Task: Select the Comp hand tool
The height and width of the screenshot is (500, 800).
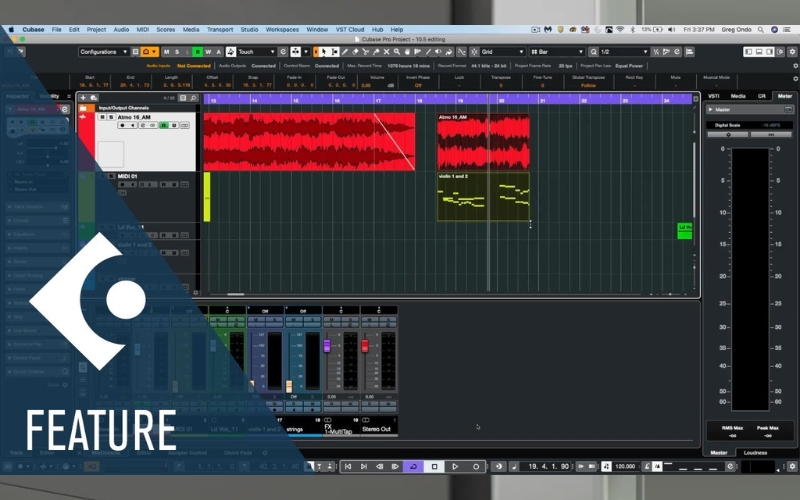Action: pos(407,52)
